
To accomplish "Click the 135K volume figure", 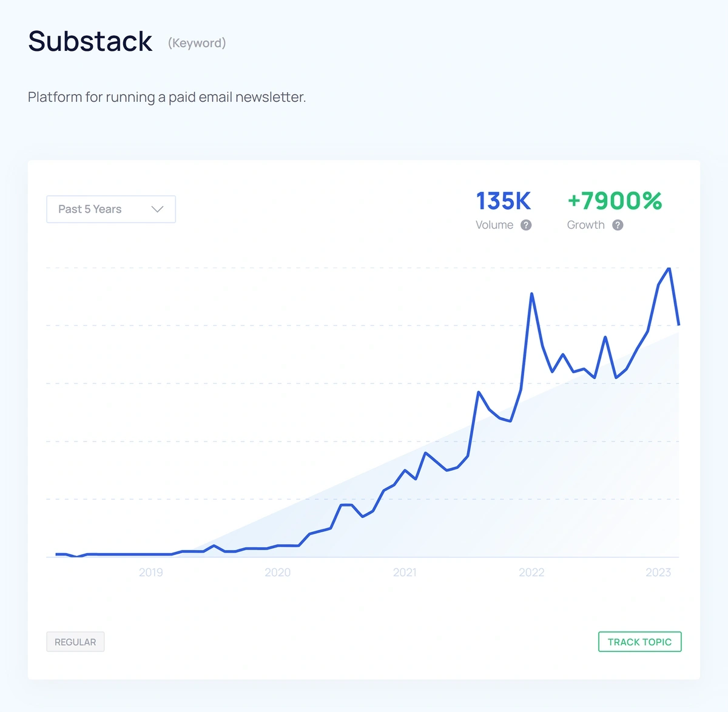I will (x=503, y=201).
